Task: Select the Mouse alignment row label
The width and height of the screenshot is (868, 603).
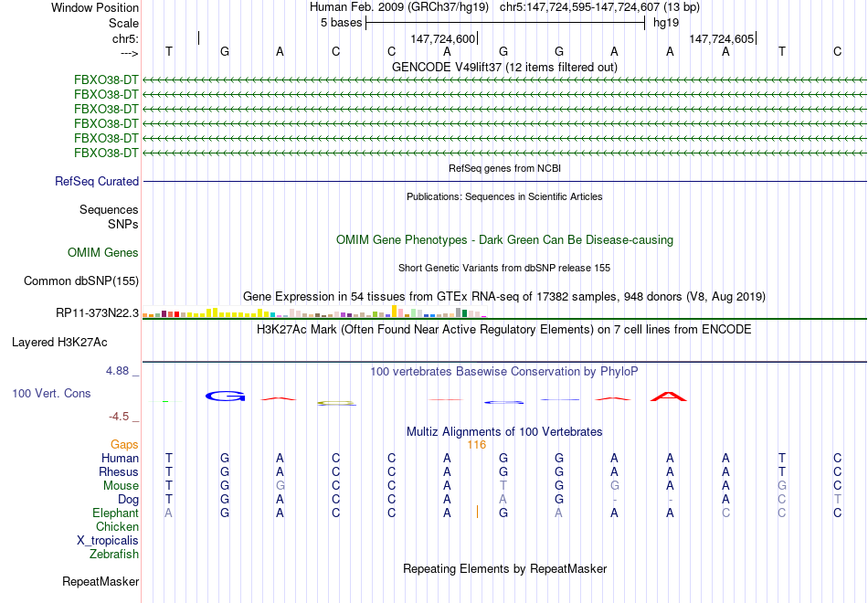Action: 121,486
